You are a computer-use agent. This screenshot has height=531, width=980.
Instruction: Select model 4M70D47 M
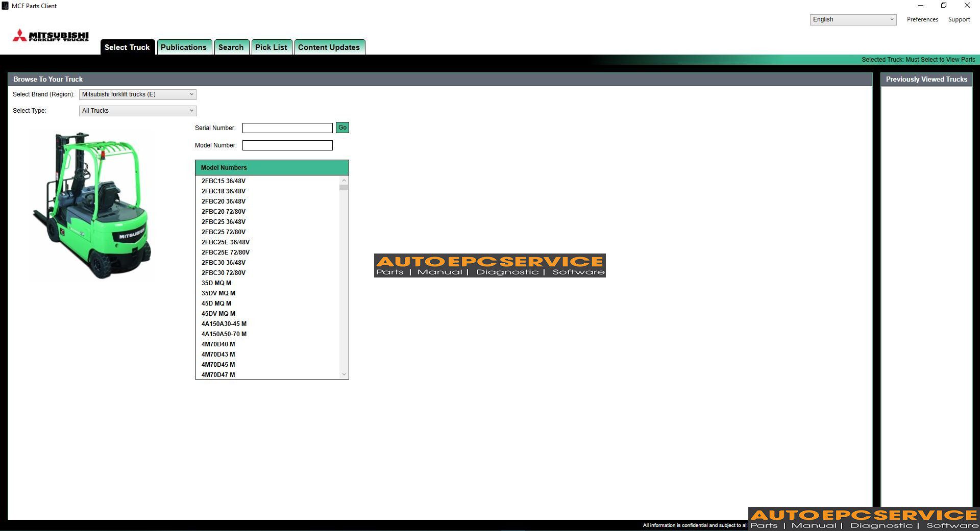267,375
